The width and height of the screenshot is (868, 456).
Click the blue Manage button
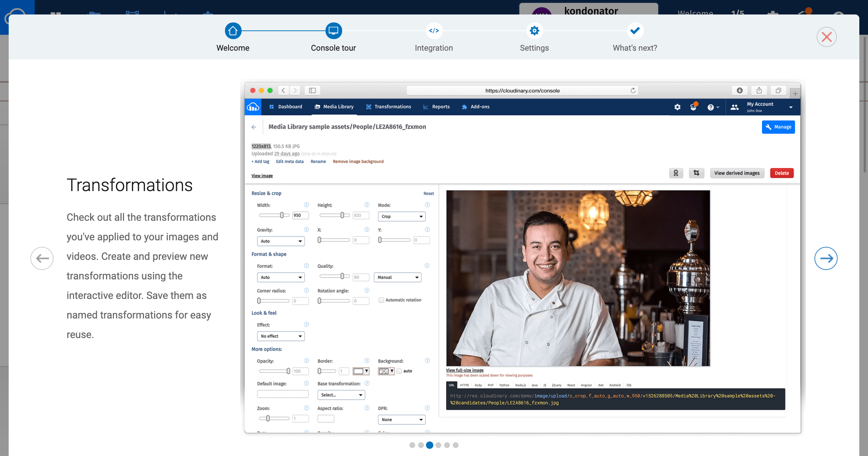pyautogui.click(x=778, y=127)
